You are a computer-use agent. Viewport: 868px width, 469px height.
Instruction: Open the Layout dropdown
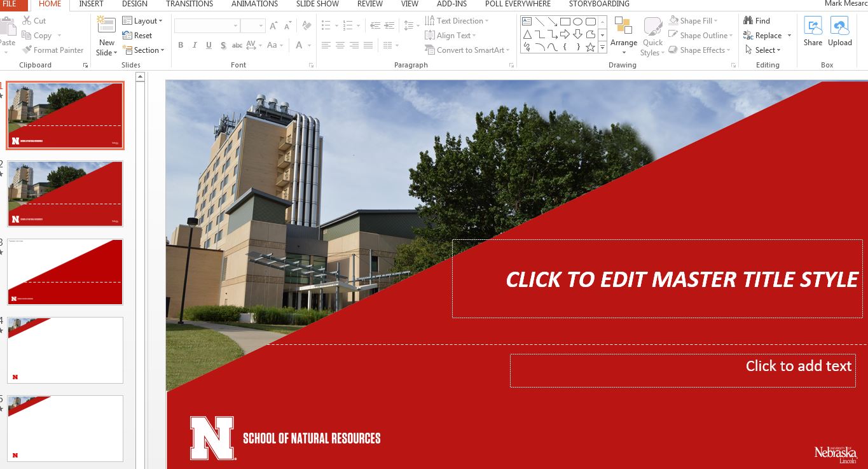coord(142,21)
